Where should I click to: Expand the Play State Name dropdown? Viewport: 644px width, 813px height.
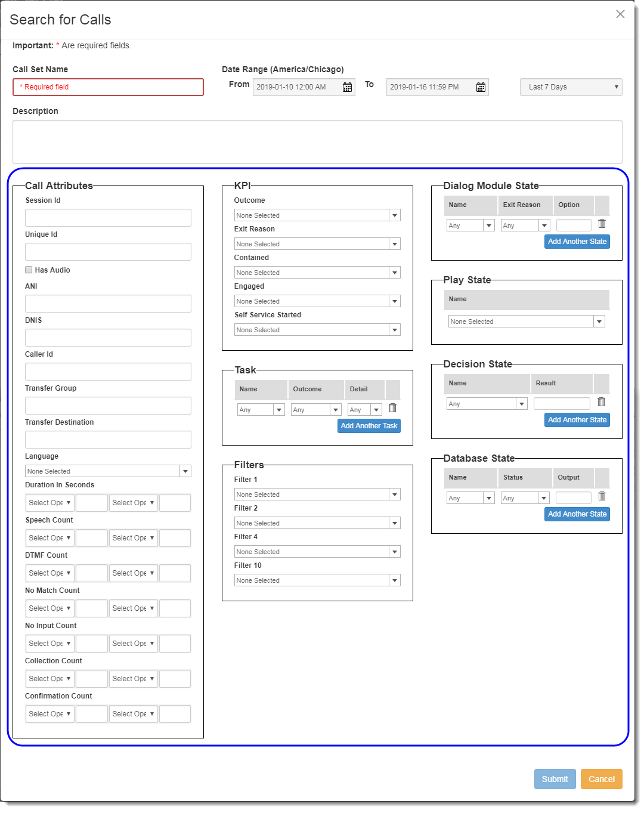coord(526,322)
